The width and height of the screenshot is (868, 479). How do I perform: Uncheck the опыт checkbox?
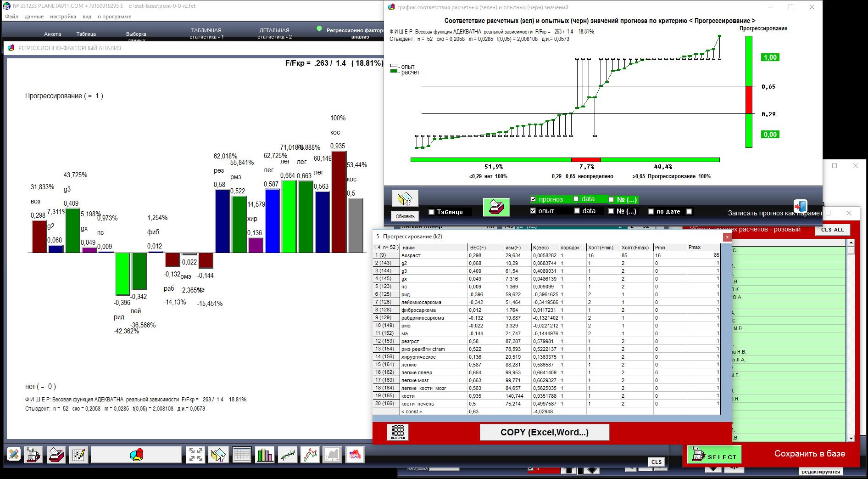click(533, 211)
